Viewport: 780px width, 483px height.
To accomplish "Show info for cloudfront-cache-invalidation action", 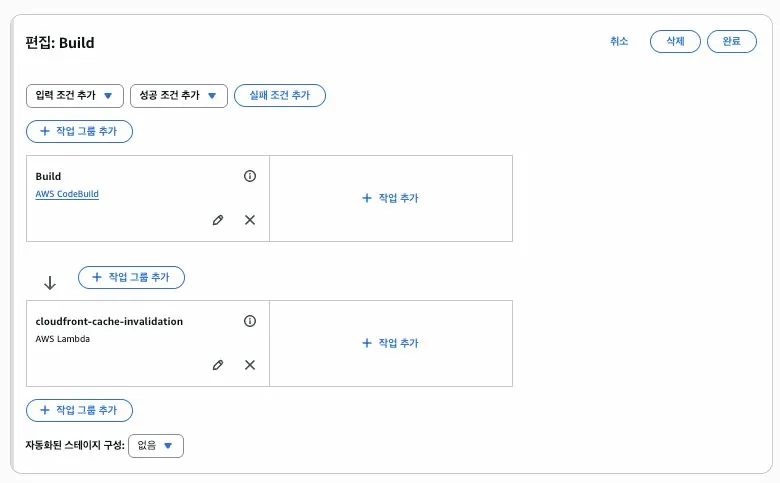I will pyautogui.click(x=250, y=321).
